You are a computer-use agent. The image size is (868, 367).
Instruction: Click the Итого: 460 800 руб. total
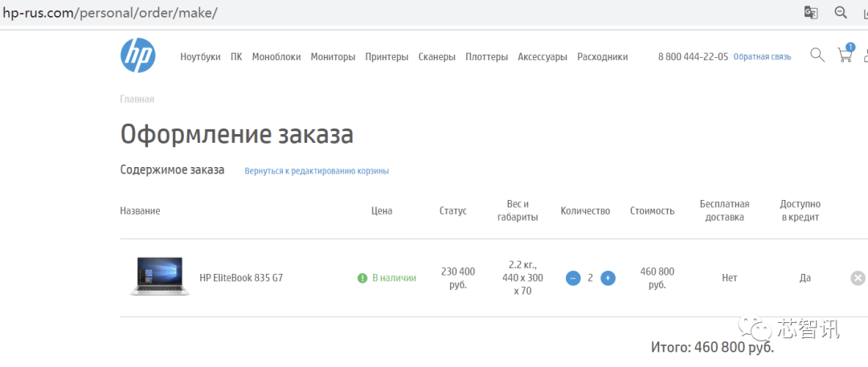coord(712,348)
